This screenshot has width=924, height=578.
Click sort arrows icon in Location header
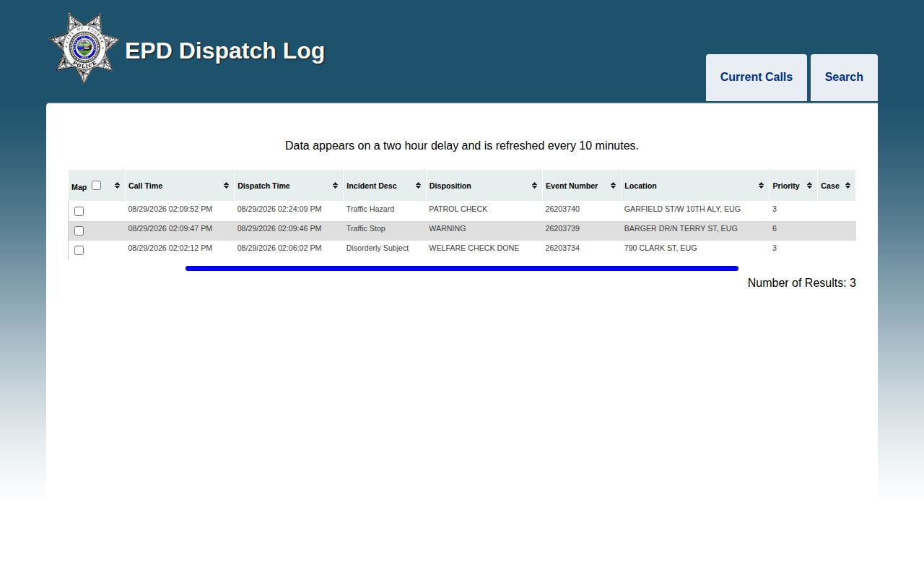click(x=761, y=186)
